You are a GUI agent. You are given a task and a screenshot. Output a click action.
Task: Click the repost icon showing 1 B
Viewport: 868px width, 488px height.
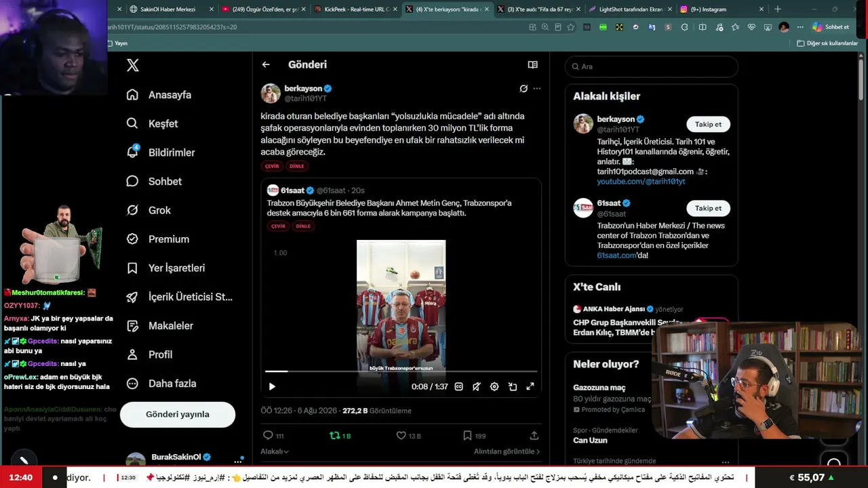pos(334,436)
